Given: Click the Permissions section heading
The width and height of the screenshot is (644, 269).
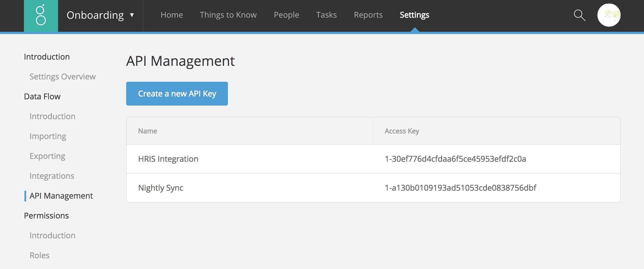Looking at the screenshot, I should (46, 216).
